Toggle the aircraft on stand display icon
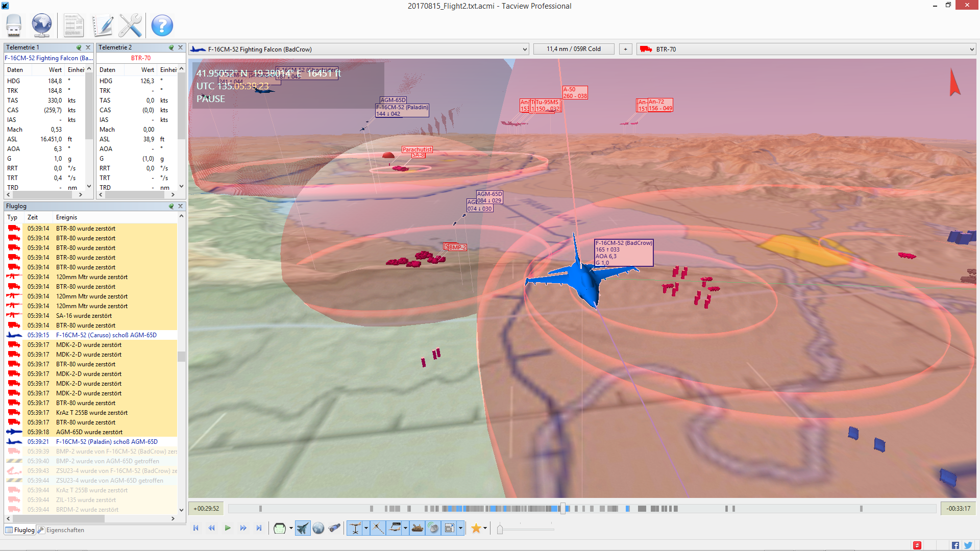 click(355, 529)
